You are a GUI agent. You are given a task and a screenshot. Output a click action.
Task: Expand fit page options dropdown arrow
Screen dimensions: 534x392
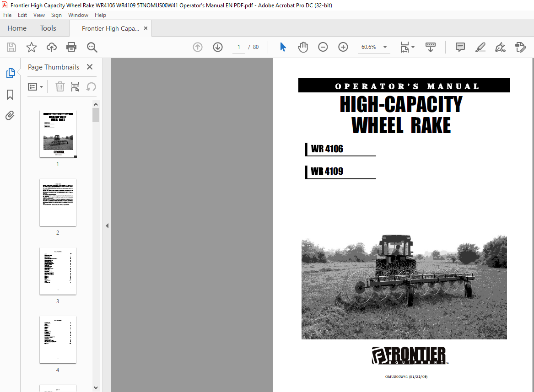tap(413, 47)
